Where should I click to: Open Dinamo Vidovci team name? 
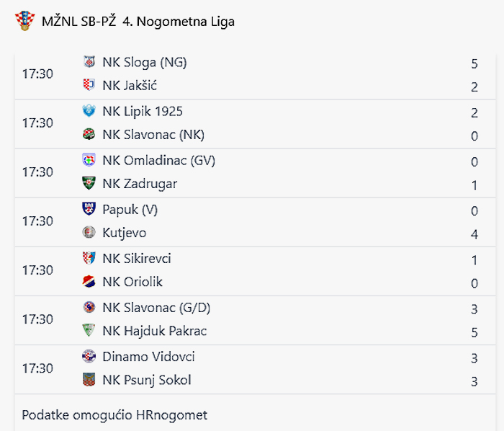pyautogui.click(x=148, y=356)
